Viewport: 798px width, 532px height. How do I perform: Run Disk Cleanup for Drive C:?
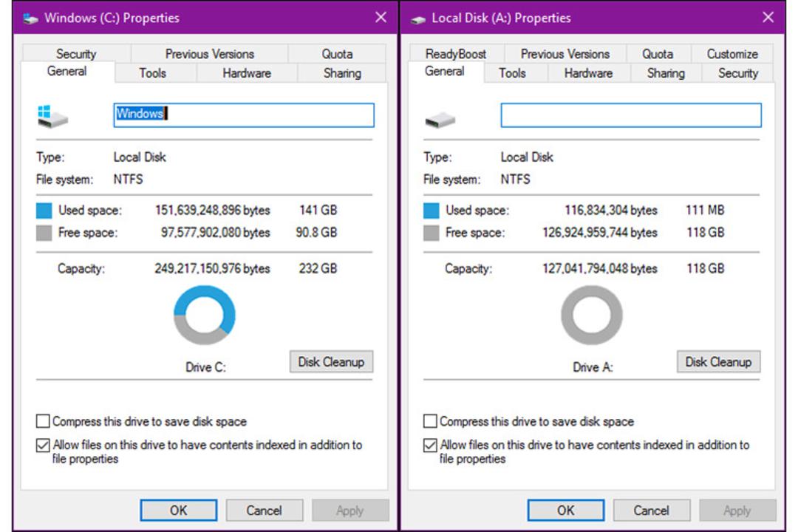331,362
